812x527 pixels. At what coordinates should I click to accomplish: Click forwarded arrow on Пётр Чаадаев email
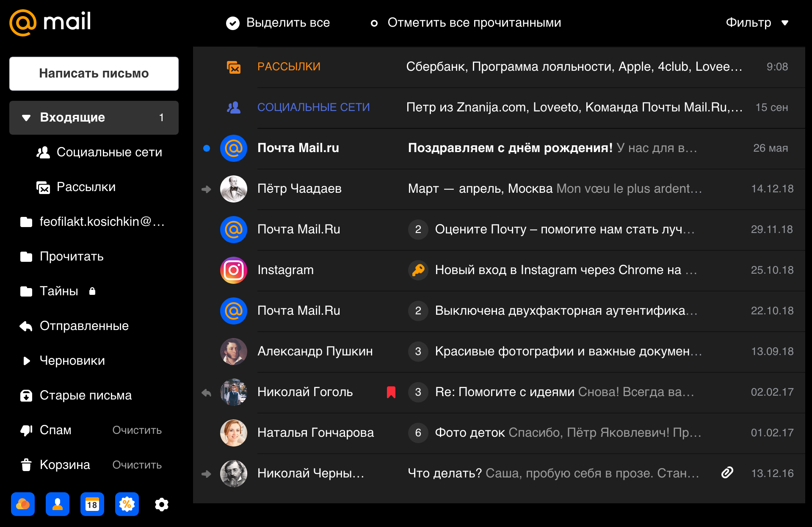206,189
